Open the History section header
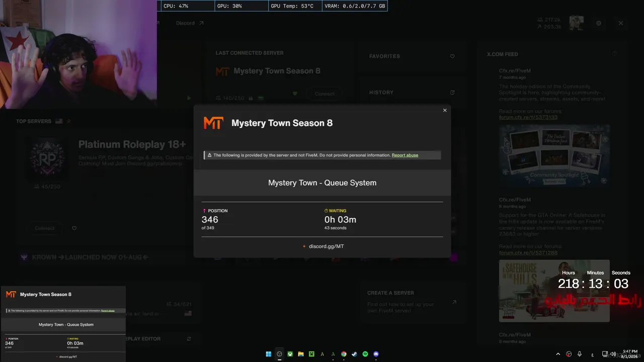Viewport: 644px width, 362px height. tap(381, 93)
